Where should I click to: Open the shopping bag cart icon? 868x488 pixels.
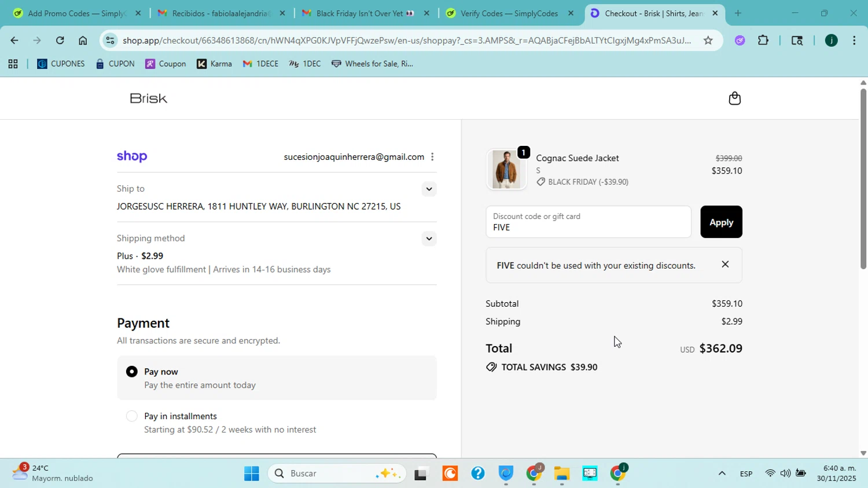tap(734, 98)
